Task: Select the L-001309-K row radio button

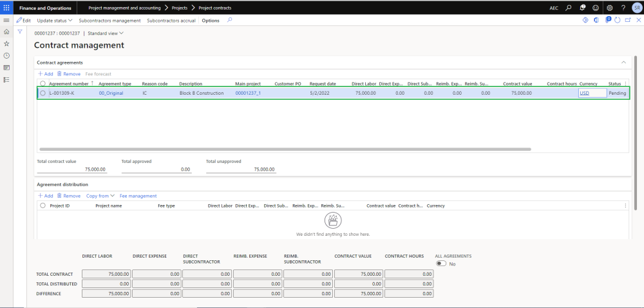Action: (43, 93)
